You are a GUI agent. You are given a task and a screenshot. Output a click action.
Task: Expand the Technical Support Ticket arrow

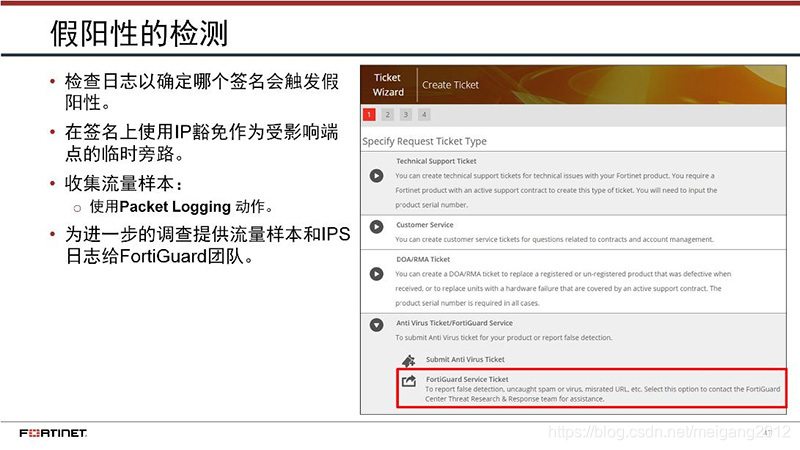377,176
